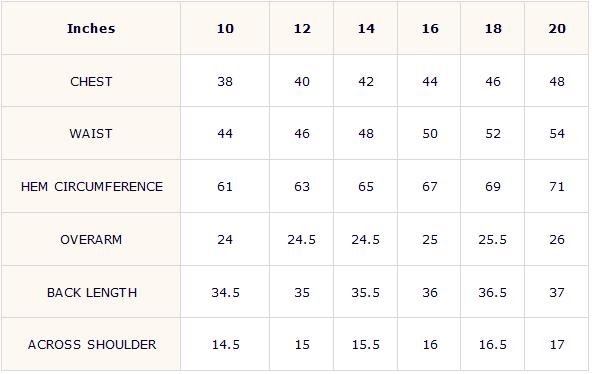Select the size 16 column header
Screen dimensions: 592x374
coord(430,29)
